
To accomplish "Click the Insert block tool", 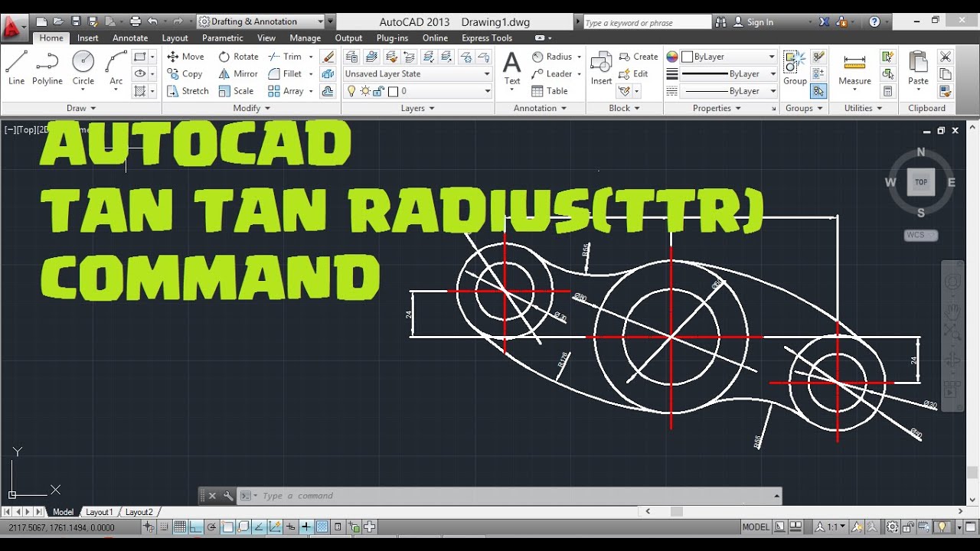I will tap(601, 68).
